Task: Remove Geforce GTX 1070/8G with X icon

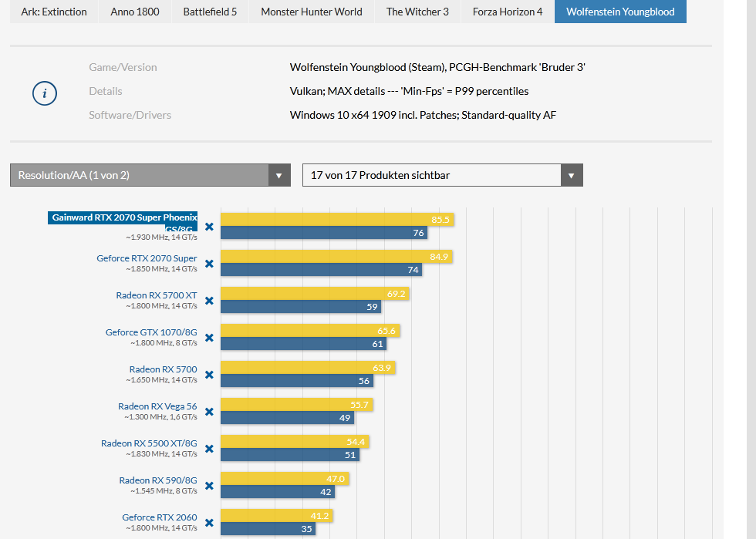Action: tap(209, 338)
